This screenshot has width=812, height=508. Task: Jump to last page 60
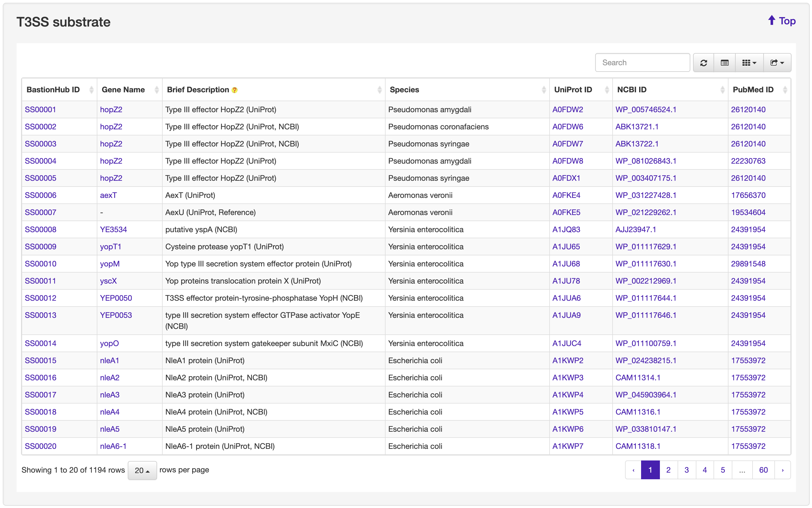[x=763, y=470]
